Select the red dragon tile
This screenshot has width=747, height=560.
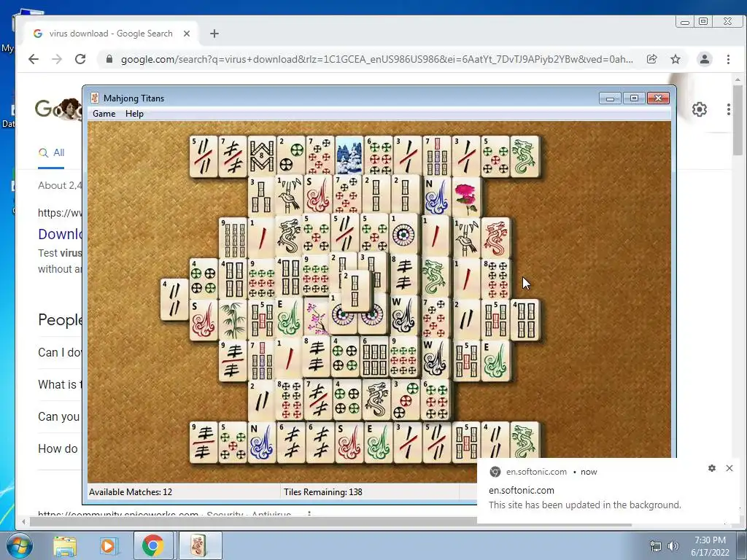click(495, 238)
